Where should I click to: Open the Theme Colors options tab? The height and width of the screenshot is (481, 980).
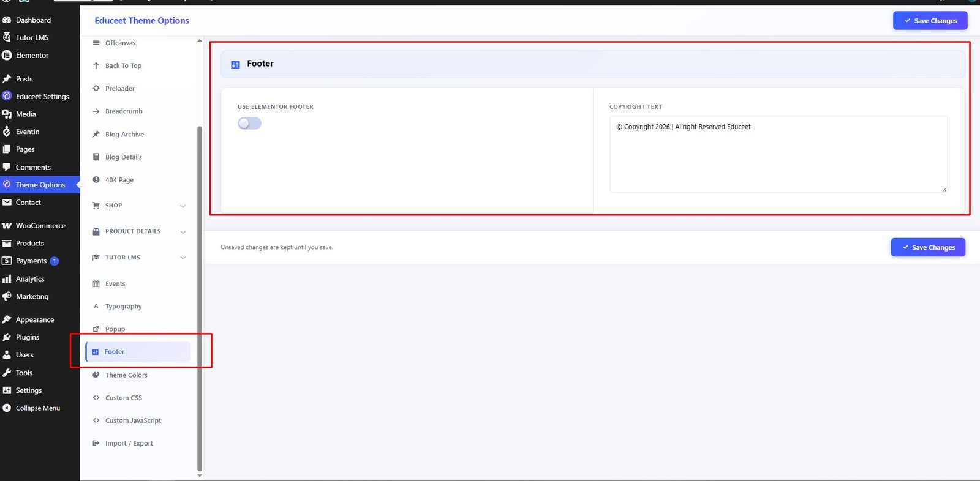pos(138,375)
